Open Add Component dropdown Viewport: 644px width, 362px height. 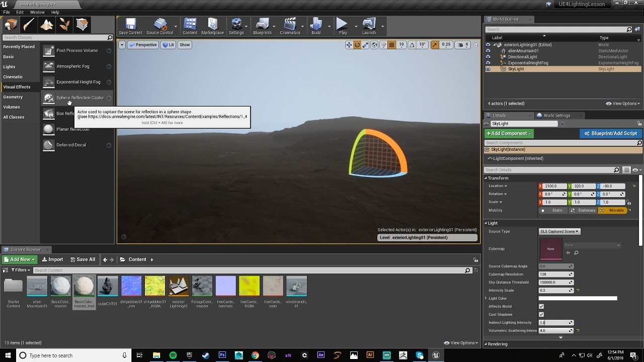[509, 133]
